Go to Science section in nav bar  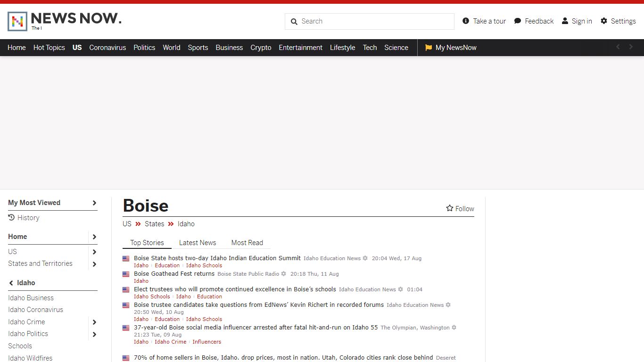(396, 48)
